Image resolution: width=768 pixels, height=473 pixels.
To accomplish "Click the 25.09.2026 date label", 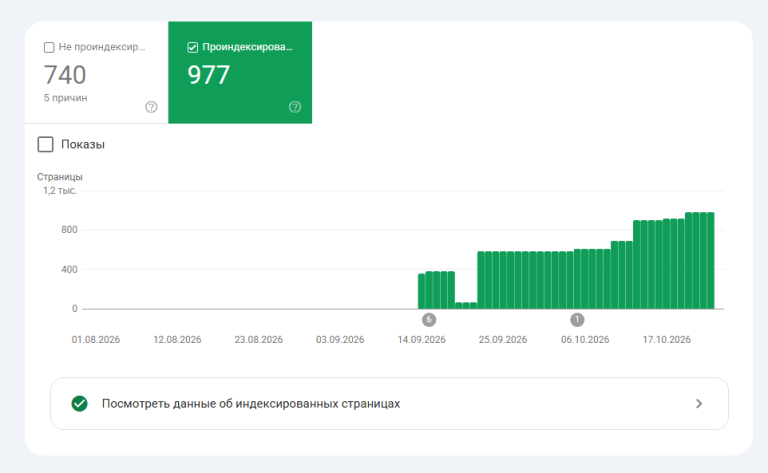I will 503,340.
